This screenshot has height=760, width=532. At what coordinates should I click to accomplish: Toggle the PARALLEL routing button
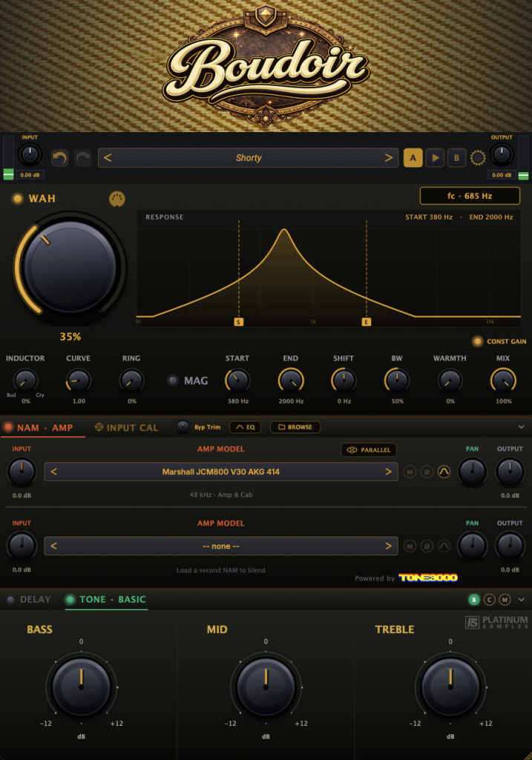tap(369, 450)
